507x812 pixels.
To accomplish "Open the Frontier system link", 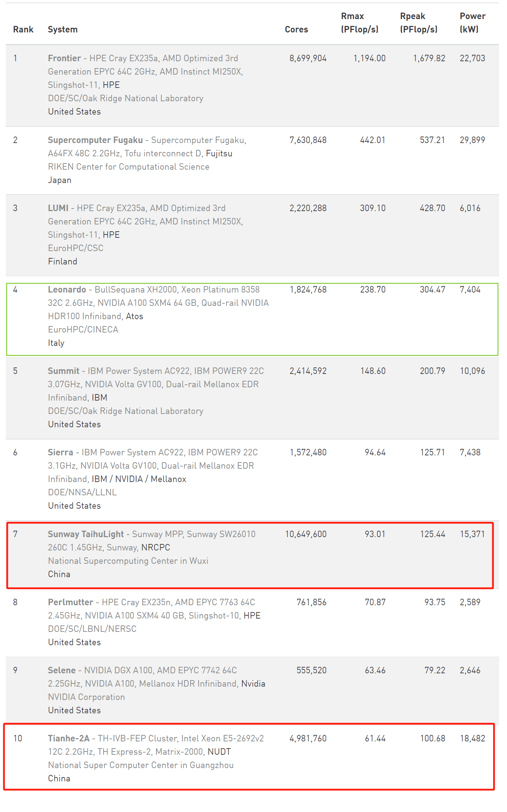I will pos(64,58).
